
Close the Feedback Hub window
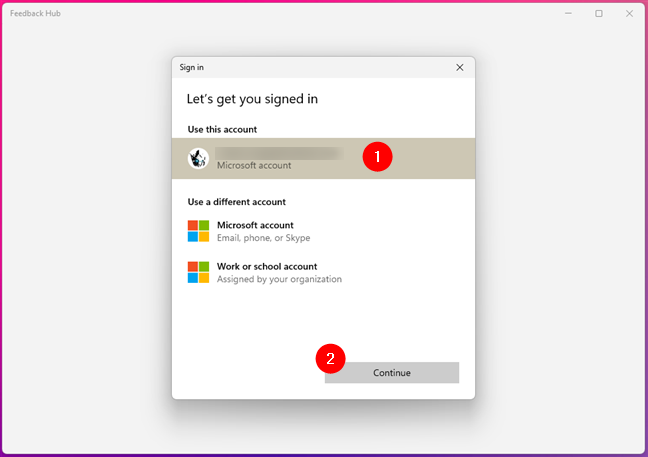629,14
